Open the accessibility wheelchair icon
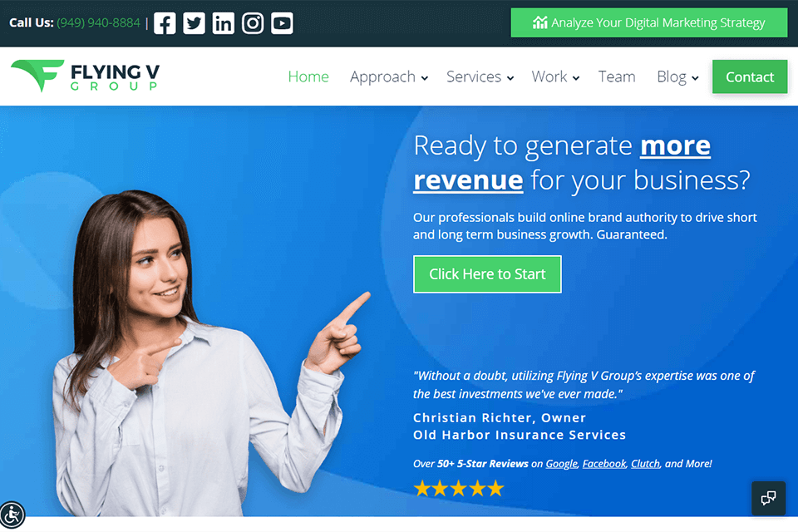This screenshot has height=532, width=798. pos(12,515)
